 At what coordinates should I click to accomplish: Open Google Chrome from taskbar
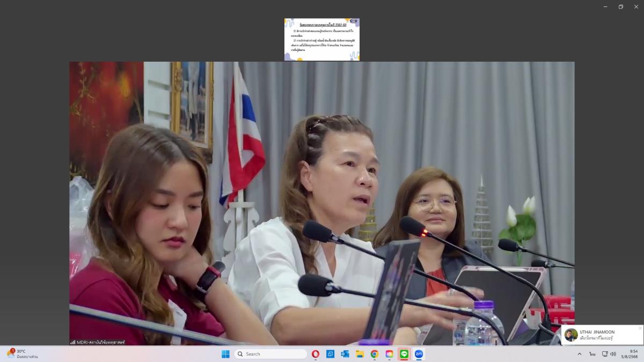point(375,354)
